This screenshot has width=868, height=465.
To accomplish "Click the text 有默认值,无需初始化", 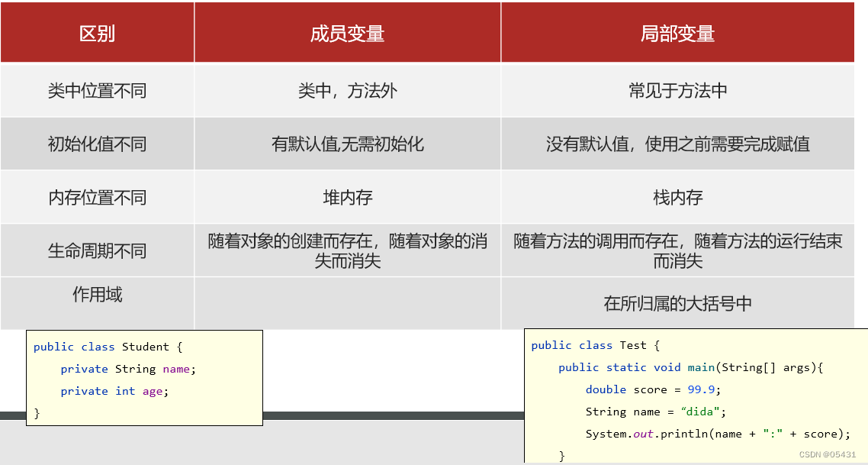I will click(x=348, y=143).
